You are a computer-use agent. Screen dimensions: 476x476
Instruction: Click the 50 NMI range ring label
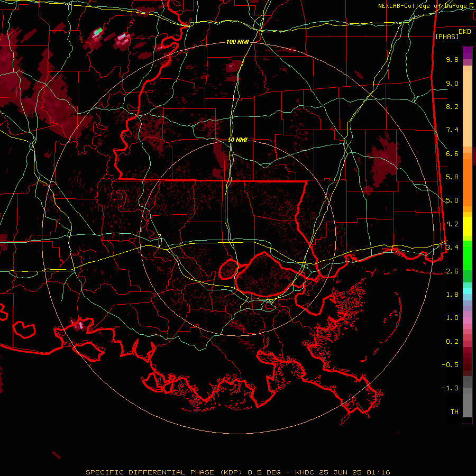click(x=237, y=140)
